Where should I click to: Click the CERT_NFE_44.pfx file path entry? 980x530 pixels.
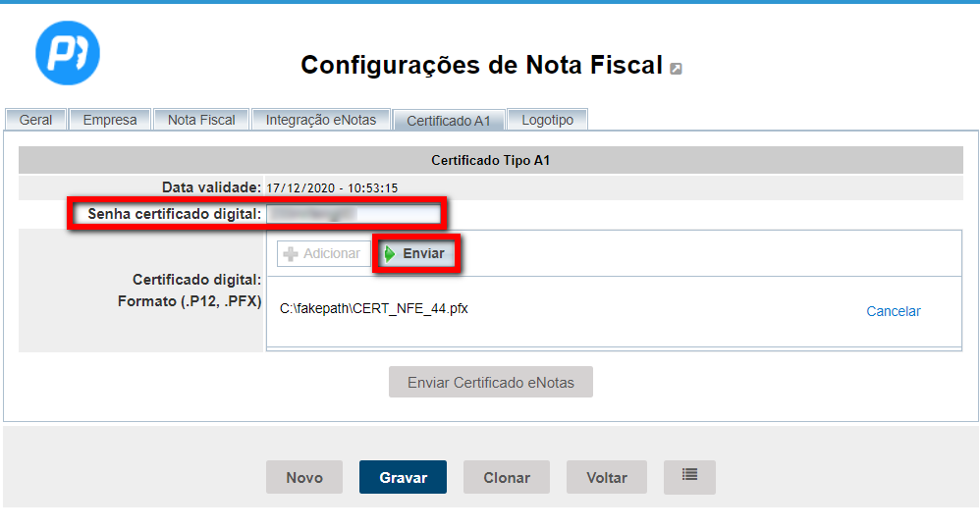(x=374, y=308)
